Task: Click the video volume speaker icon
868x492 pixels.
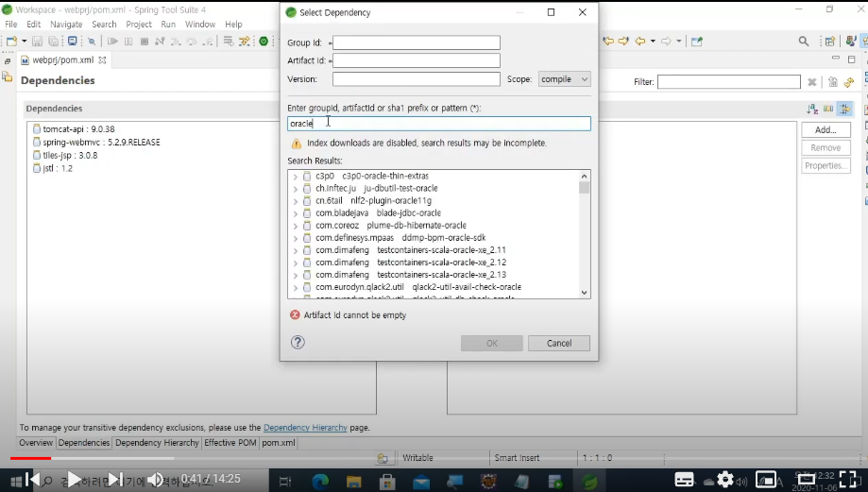Action: [156, 480]
